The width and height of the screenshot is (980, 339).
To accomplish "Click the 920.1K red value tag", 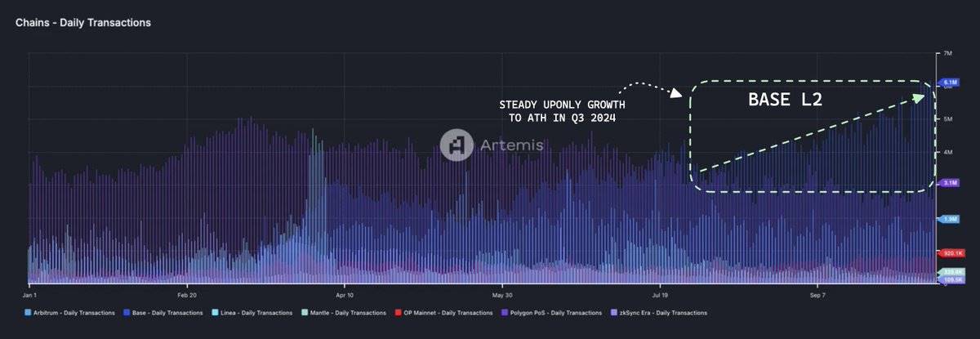I will (x=951, y=253).
